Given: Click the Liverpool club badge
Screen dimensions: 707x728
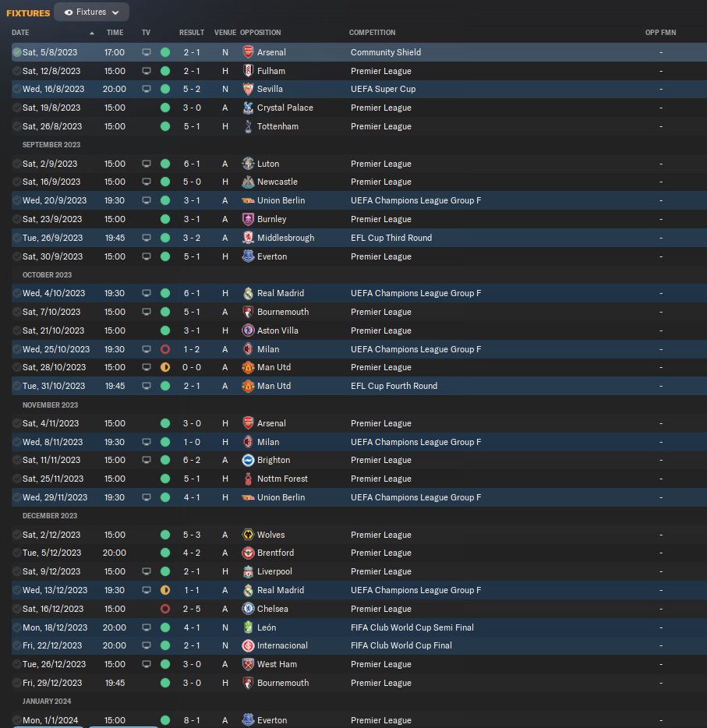Looking at the screenshot, I should [249, 571].
